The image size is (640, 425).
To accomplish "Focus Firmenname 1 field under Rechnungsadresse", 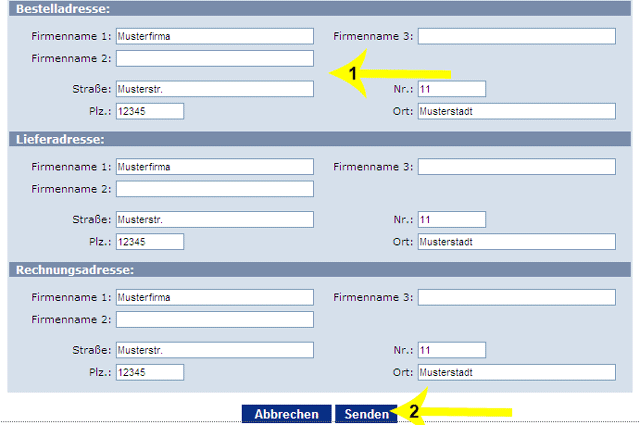I will pos(215,298).
